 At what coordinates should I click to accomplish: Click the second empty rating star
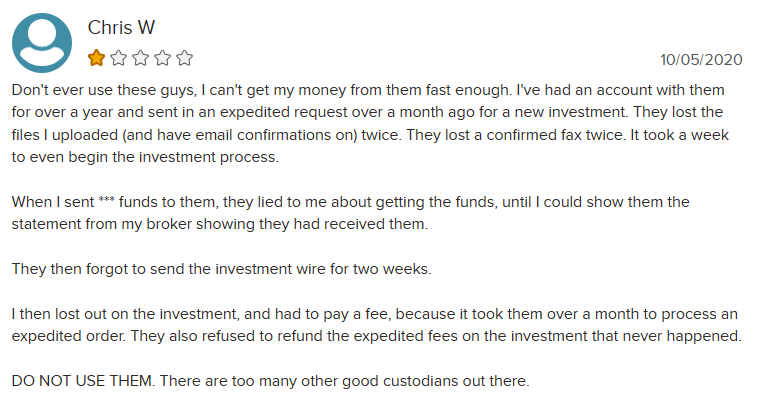click(x=119, y=58)
